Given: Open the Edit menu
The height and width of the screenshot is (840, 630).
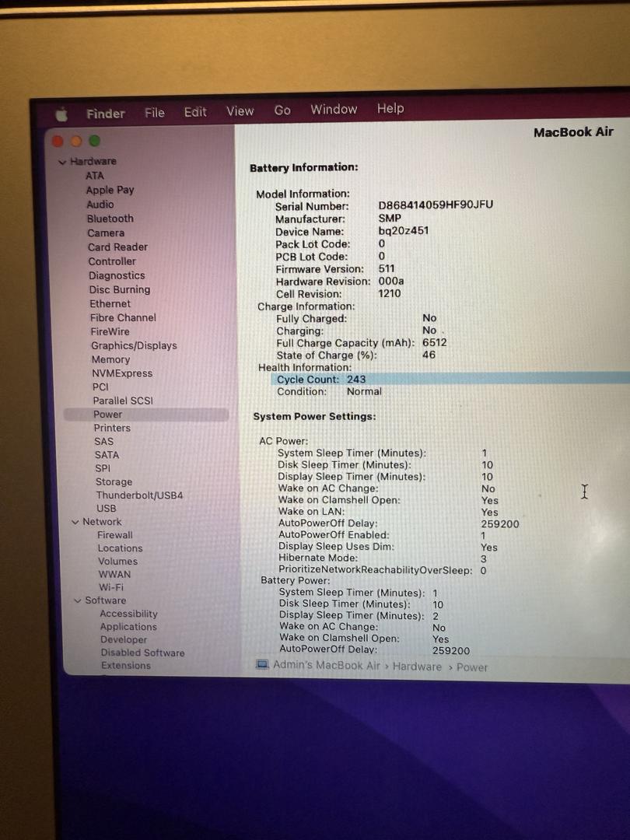Looking at the screenshot, I should coord(195,112).
